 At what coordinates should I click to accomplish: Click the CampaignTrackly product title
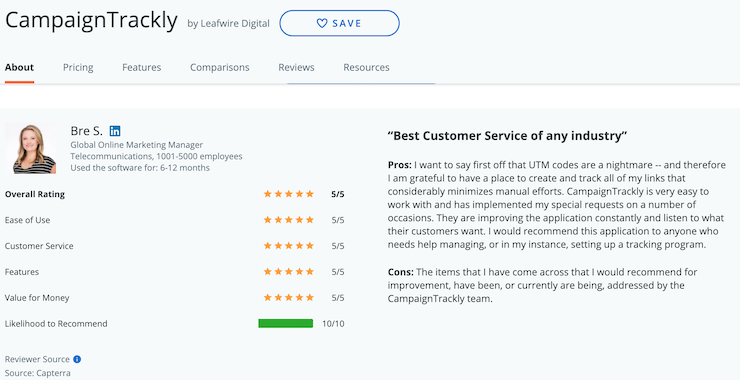pyautogui.click(x=91, y=21)
